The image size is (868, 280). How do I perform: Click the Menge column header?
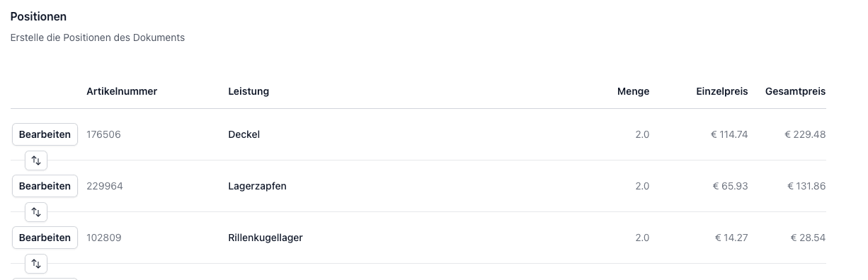click(633, 91)
